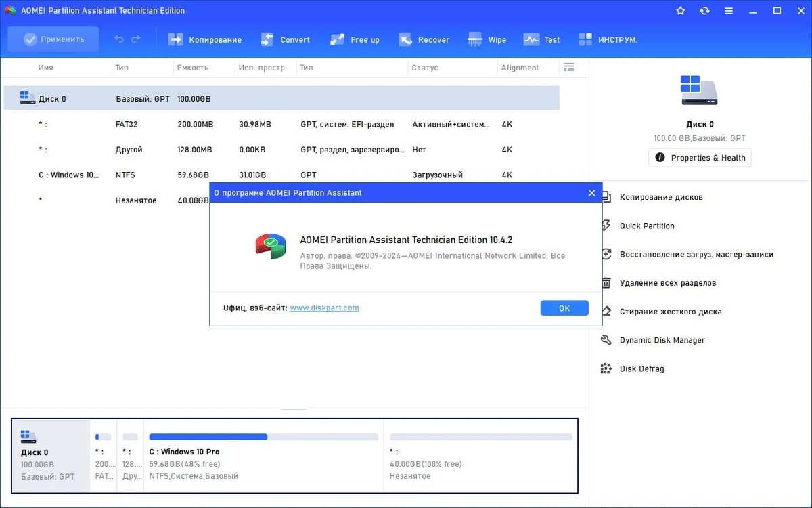Click the app icon in the title bar

(x=10, y=11)
